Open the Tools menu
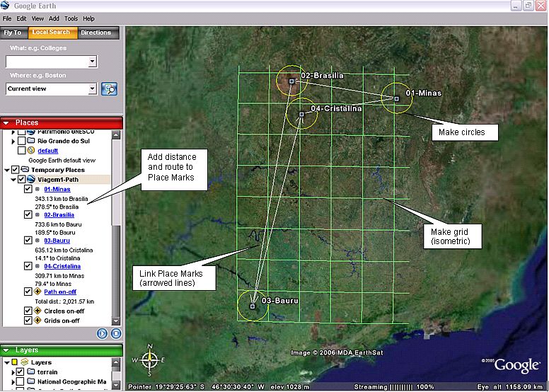549x392 pixels. (71, 18)
